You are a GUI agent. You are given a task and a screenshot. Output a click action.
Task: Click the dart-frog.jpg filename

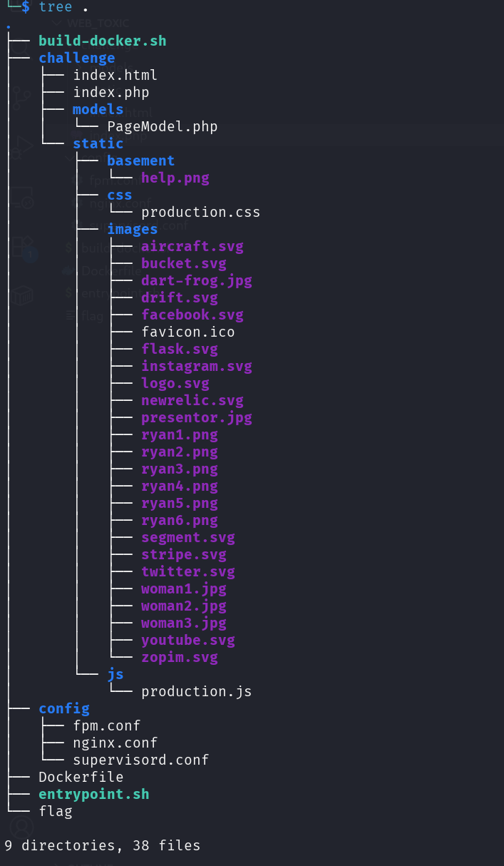tap(196, 280)
